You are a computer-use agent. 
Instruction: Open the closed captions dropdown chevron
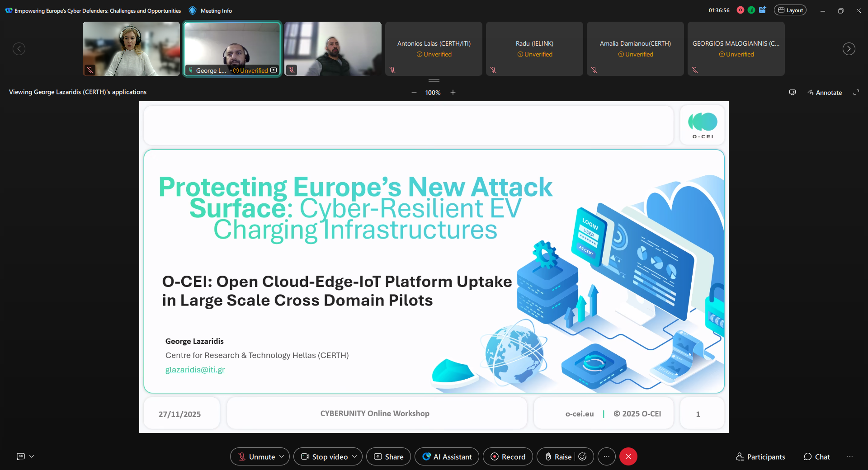coord(32,456)
